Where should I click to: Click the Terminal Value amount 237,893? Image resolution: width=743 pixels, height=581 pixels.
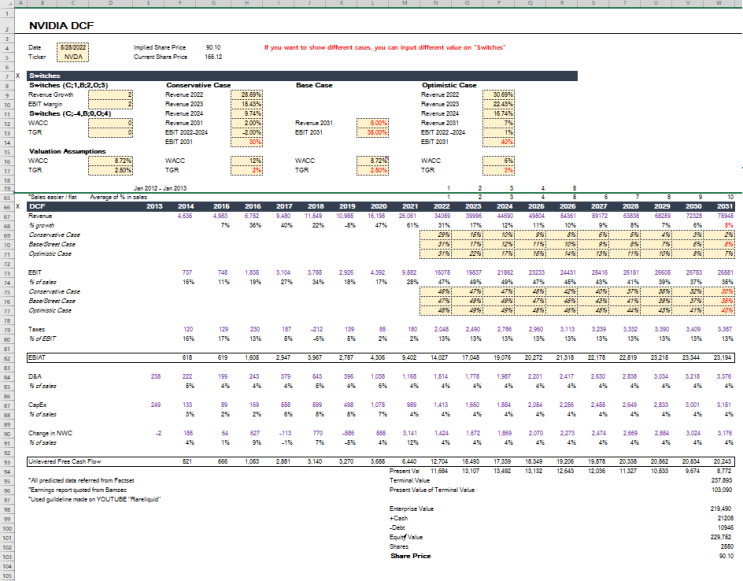pos(722,481)
